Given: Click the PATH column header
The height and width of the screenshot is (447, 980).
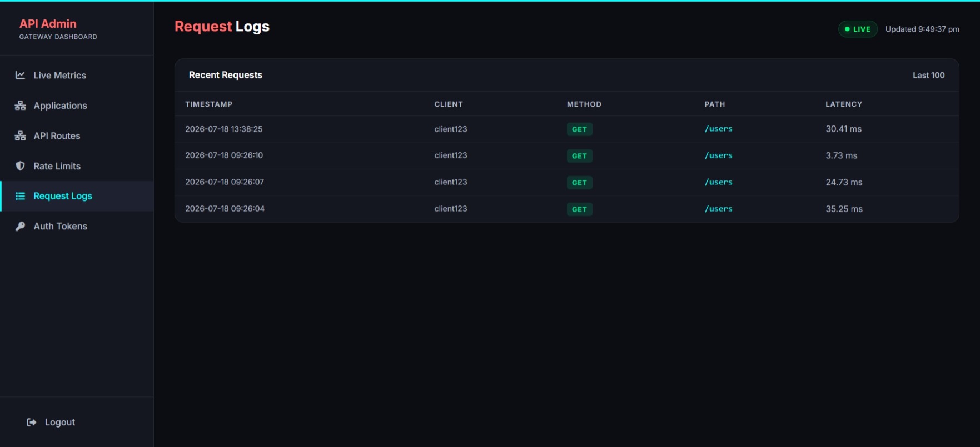Looking at the screenshot, I should tap(715, 104).
